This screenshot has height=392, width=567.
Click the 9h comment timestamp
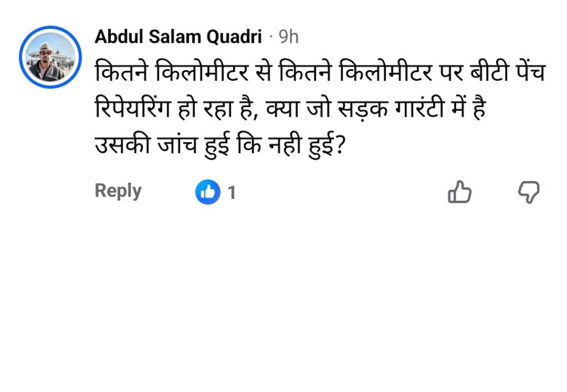(x=288, y=37)
